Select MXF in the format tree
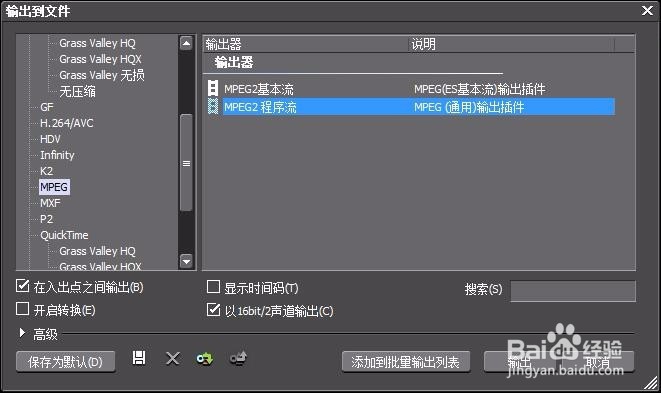The image size is (661, 393). coord(50,203)
